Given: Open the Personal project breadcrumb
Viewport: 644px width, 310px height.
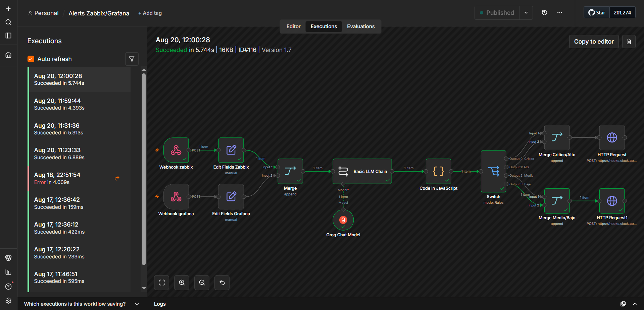Looking at the screenshot, I should [x=43, y=13].
